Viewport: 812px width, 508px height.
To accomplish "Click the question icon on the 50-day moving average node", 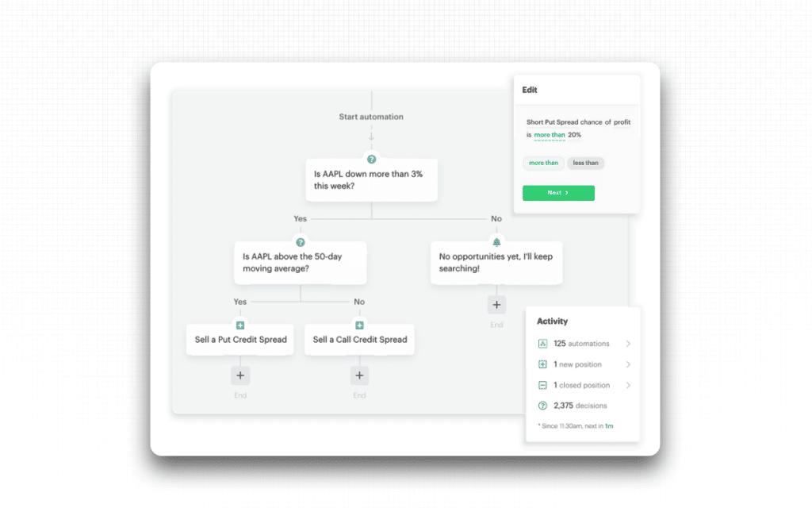I will coord(300,242).
